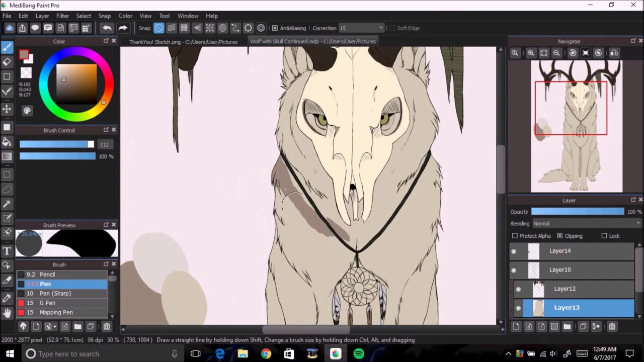Check the Protect Alpha option
The height and width of the screenshot is (362, 644).
pos(515,236)
